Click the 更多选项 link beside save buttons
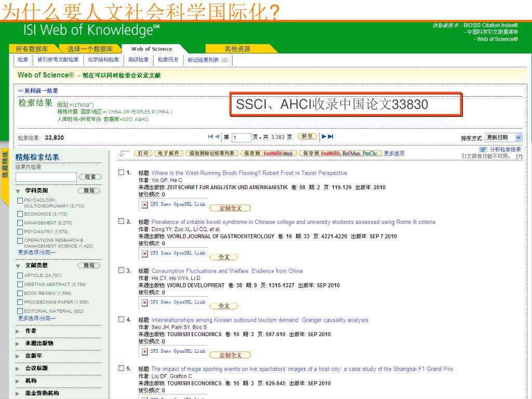 pyautogui.click(x=394, y=153)
